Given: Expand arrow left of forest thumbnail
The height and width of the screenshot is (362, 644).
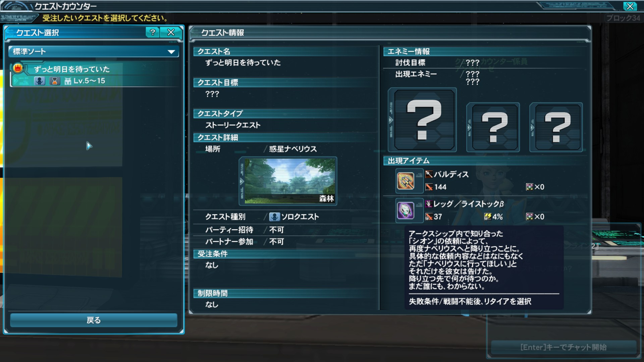Looking at the screenshot, I should coord(242,181).
